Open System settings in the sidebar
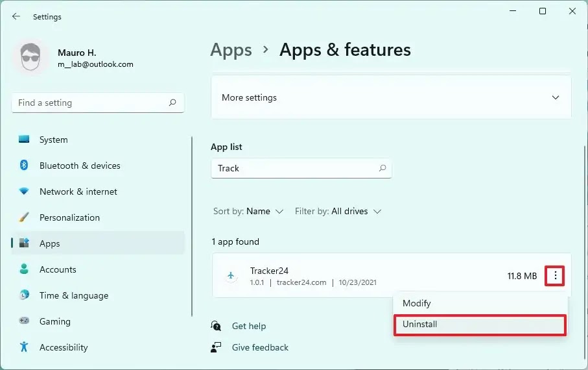The height and width of the screenshot is (370, 588). [98, 140]
